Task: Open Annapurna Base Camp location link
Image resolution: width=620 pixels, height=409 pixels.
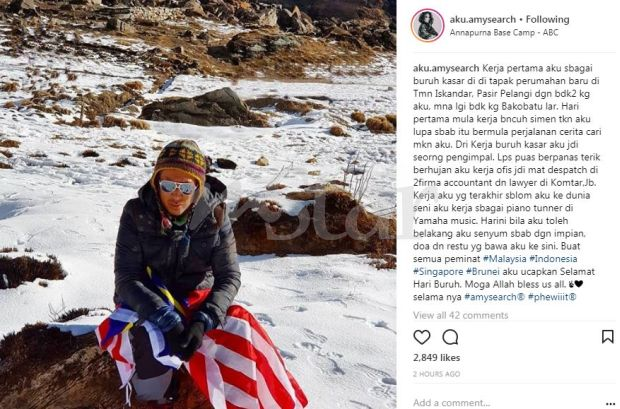Action: point(504,33)
